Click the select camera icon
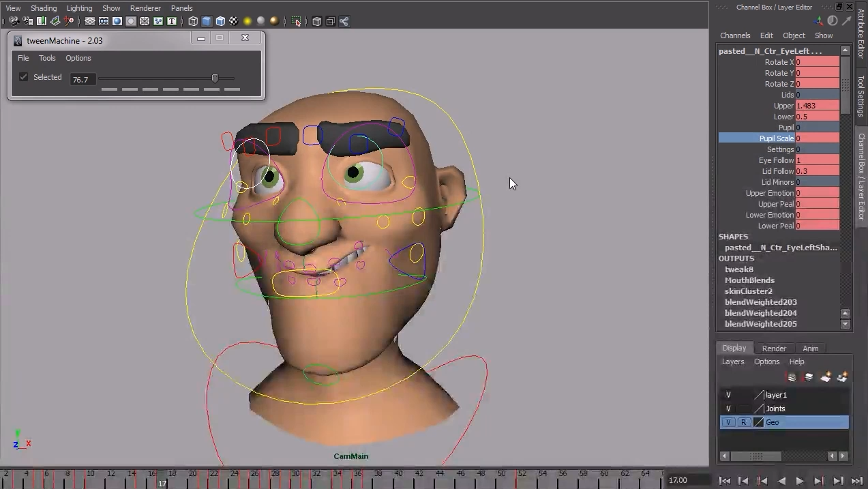This screenshot has width=868, height=489. [14, 21]
